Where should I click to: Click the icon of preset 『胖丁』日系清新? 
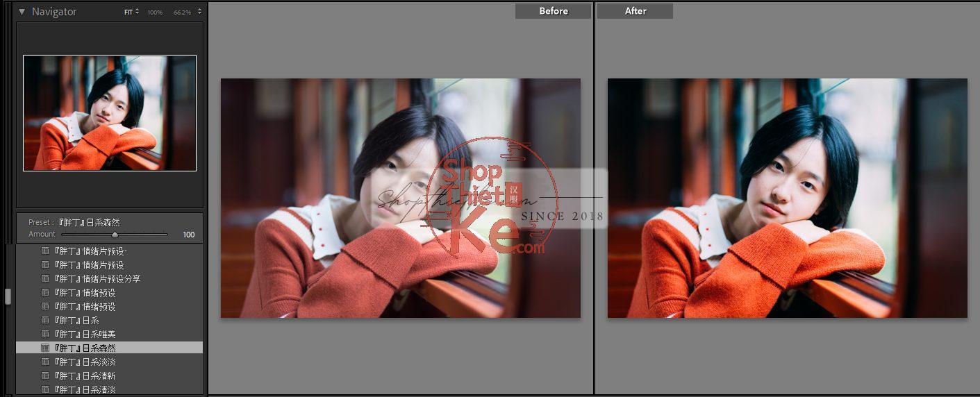tap(45, 376)
